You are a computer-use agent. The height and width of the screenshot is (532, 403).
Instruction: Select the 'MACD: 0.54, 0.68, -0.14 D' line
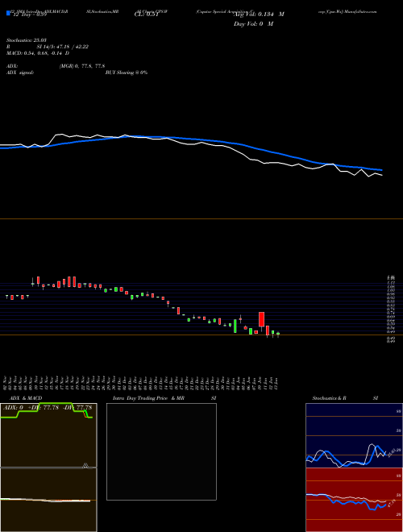38,53
